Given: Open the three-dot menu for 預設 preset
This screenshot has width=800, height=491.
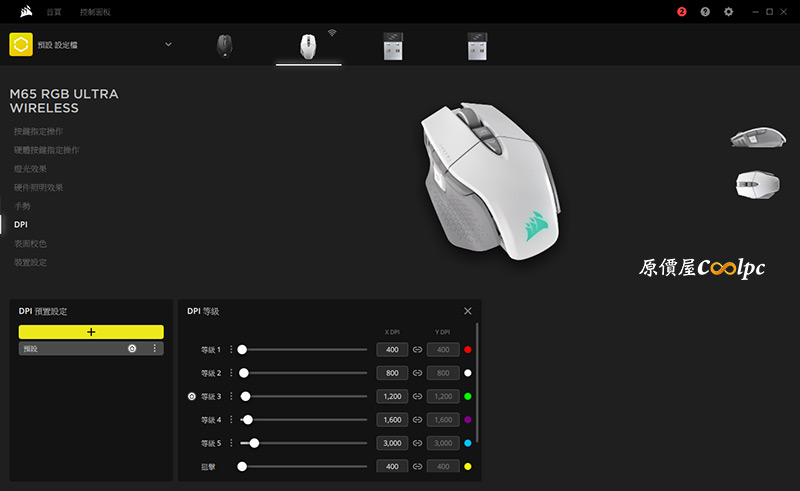Looking at the screenshot, I should point(154,348).
